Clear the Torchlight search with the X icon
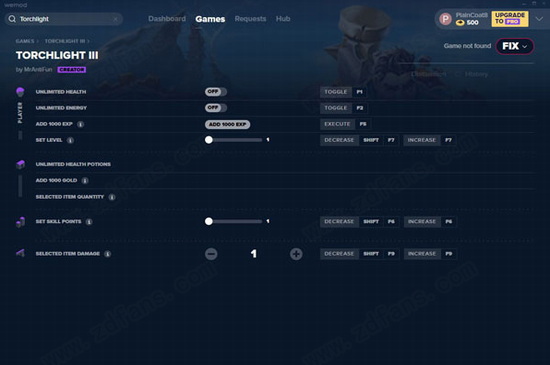The width and height of the screenshot is (550, 365). [x=115, y=19]
